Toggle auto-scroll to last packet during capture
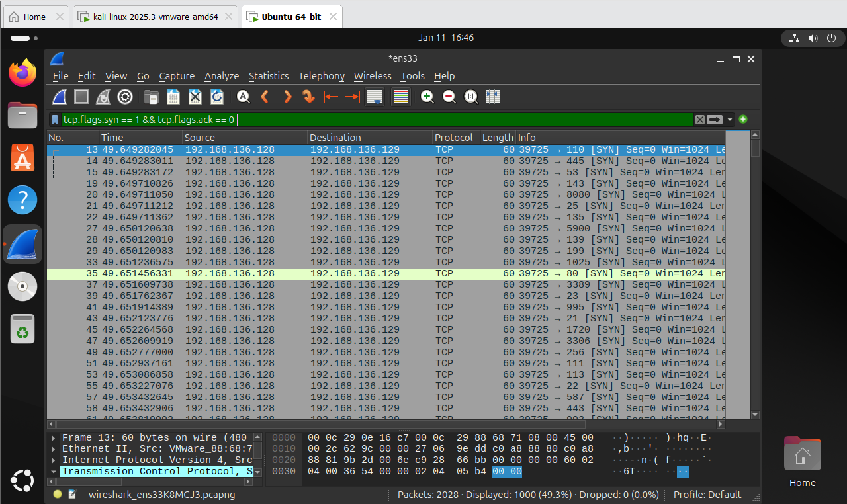This screenshot has width=847, height=504. tap(375, 97)
